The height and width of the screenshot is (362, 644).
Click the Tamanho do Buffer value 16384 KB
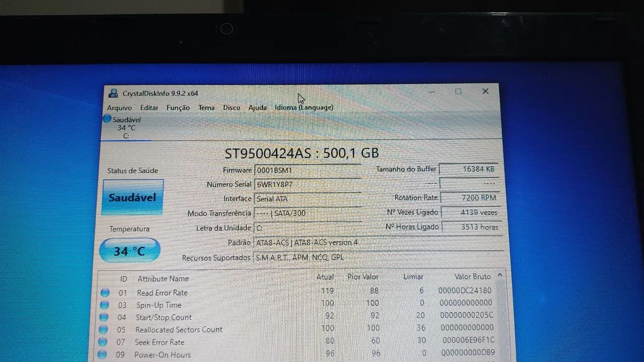[x=470, y=169]
